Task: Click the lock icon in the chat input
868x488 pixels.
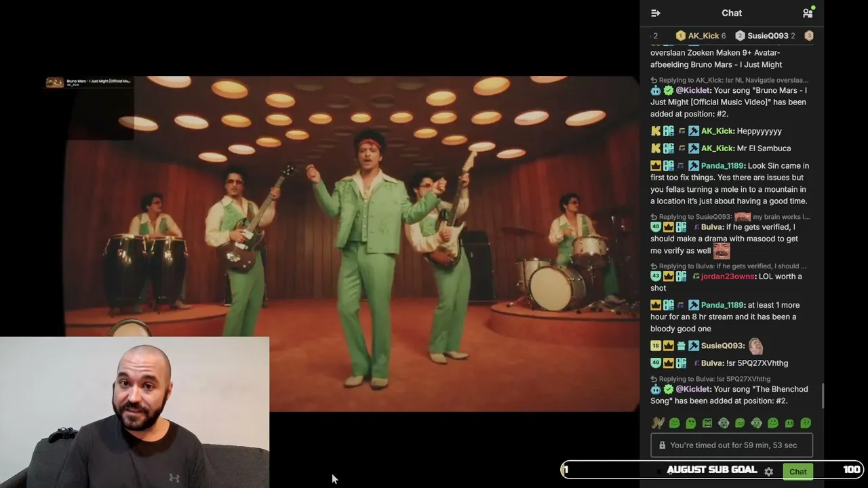Action: point(662,445)
